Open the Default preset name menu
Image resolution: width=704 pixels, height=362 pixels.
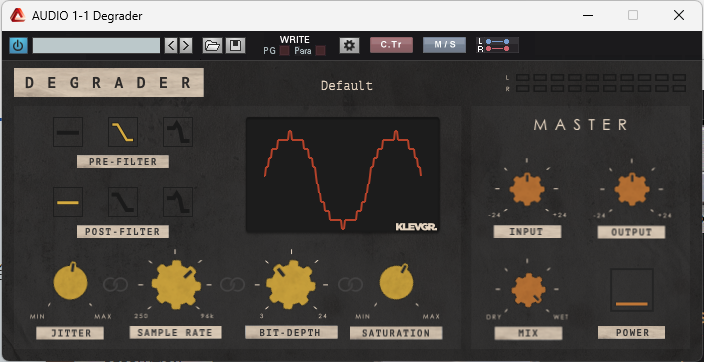pos(347,85)
